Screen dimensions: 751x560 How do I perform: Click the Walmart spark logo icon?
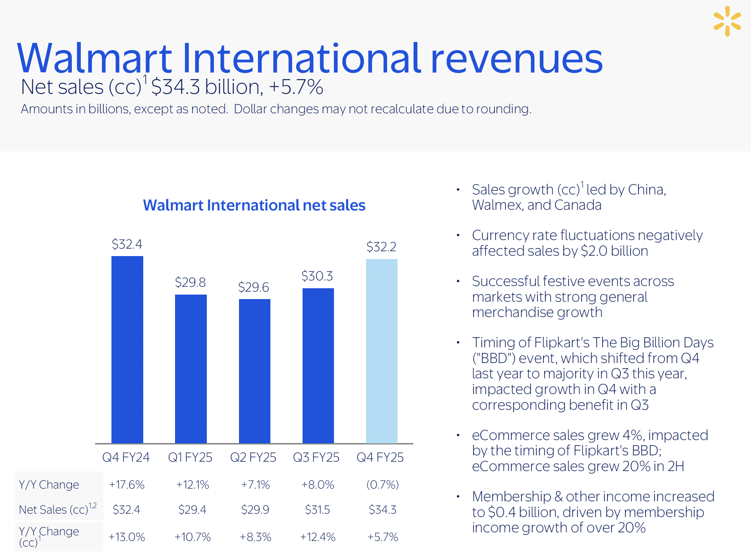tap(727, 21)
